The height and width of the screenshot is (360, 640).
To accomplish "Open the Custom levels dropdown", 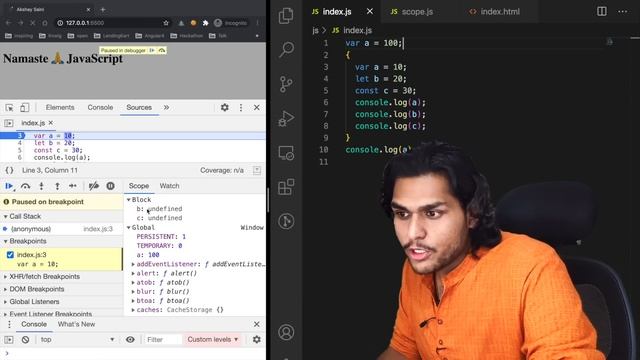I will pos(213,340).
